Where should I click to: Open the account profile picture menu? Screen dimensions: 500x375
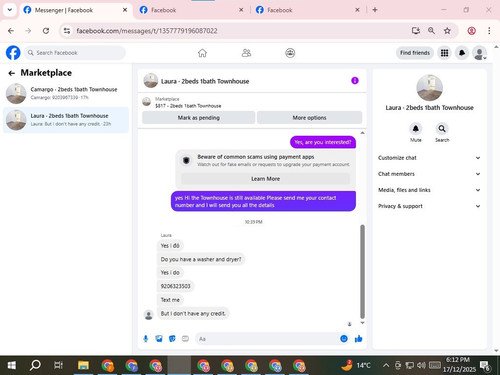pyautogui.click(x=479, y=53)
